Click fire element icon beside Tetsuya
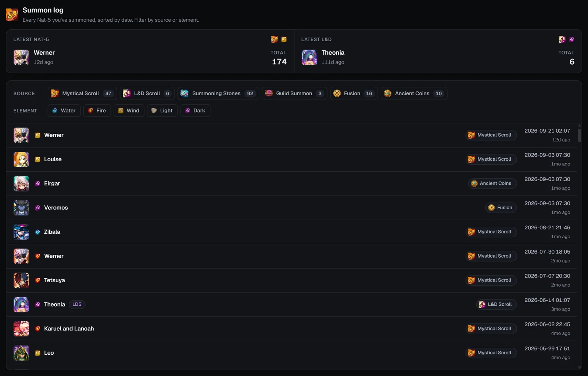588x376 pixels. click(37, 280)
